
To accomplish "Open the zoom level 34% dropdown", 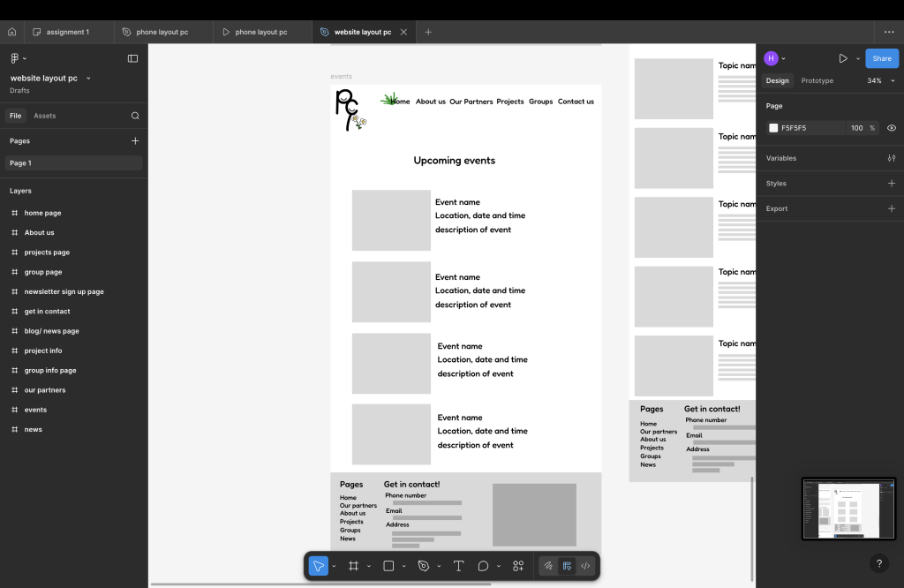I will point(879,80).
